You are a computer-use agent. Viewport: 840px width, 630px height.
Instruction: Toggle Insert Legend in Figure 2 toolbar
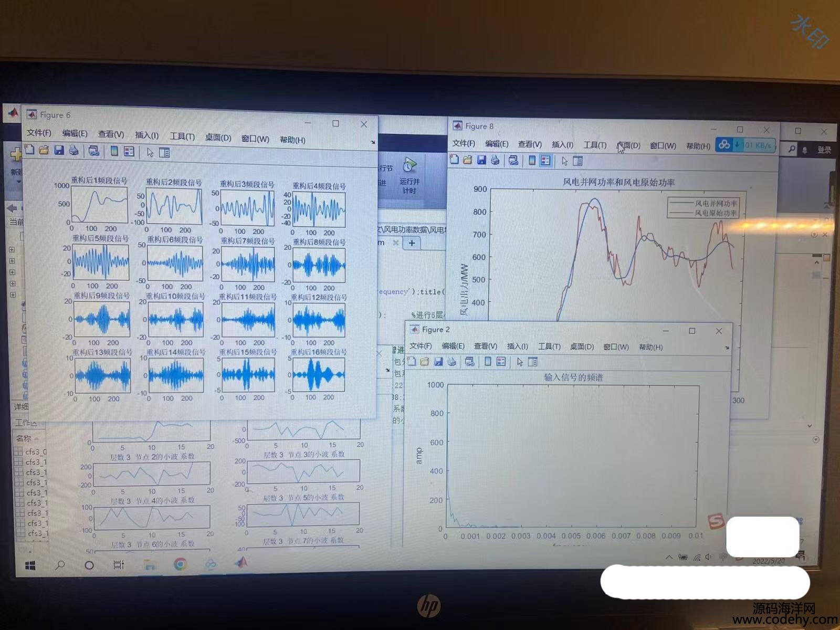(501, 362)
